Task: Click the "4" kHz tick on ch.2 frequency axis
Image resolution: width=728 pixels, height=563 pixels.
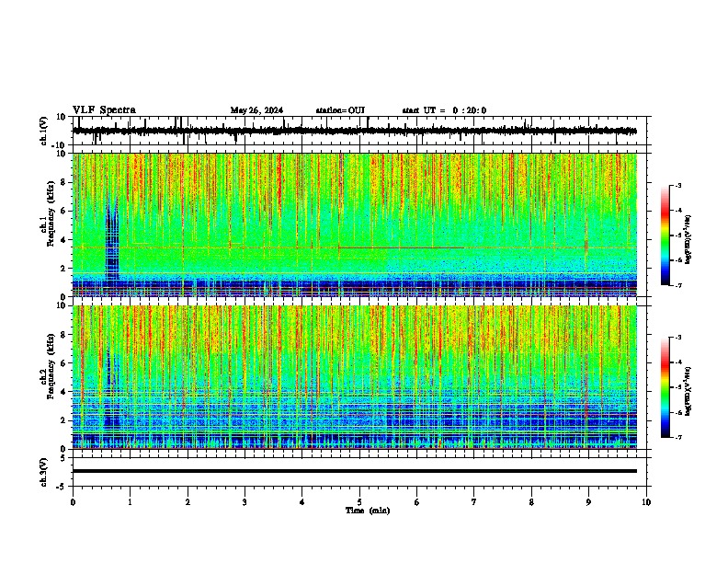Action: 64,392
